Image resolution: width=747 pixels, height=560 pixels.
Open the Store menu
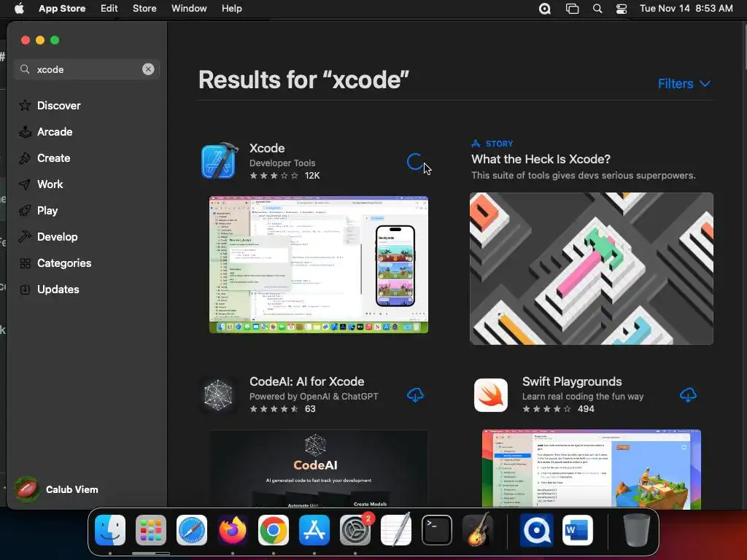[x=144, y=8]
